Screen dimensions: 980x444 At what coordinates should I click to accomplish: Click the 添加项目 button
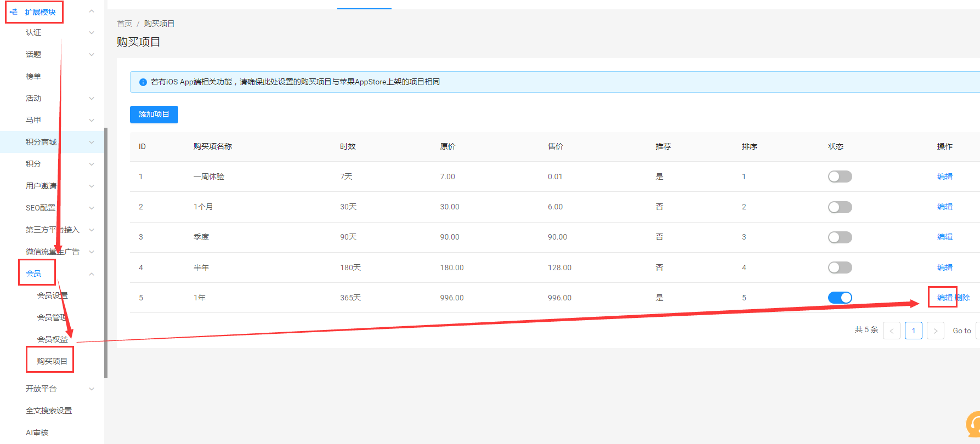(154, 115)
